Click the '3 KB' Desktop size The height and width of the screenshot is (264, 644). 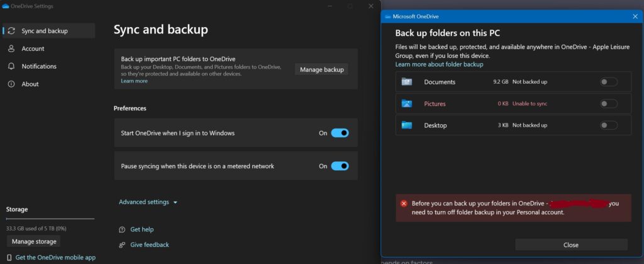(503, 125)
